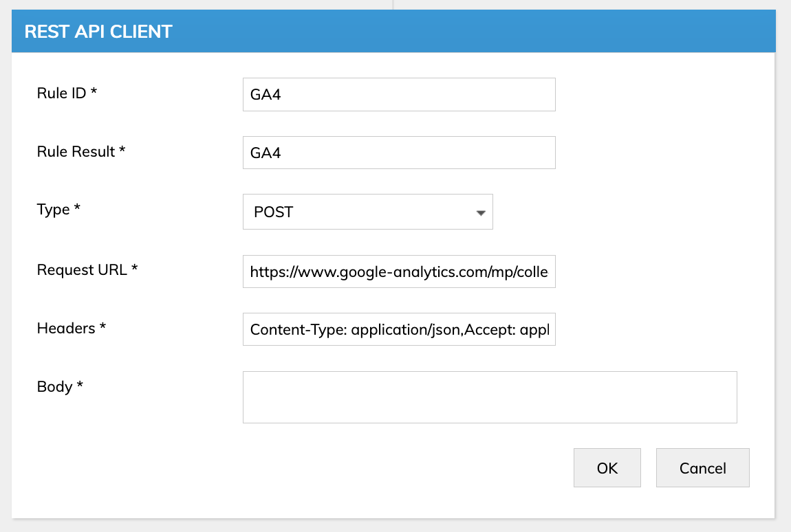The image size is (791, 532).
Task: Click the empty Body text area
Action: click(x=489, y=397)
